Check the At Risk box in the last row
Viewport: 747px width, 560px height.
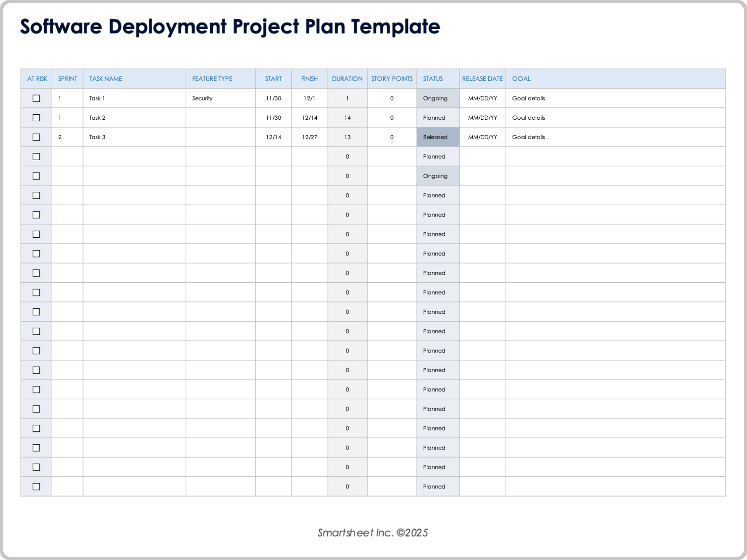coord(36,486)
